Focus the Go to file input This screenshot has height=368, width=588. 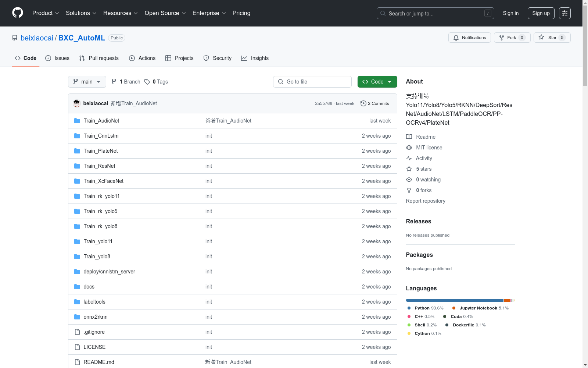[x=312, y=82]
